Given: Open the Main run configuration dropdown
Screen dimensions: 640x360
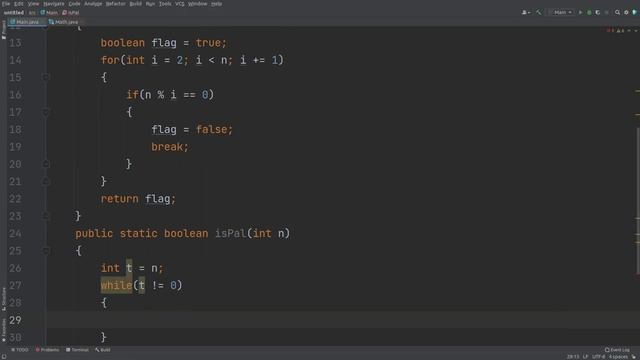Looking at the screenshot, I should [x=562, y=13].
